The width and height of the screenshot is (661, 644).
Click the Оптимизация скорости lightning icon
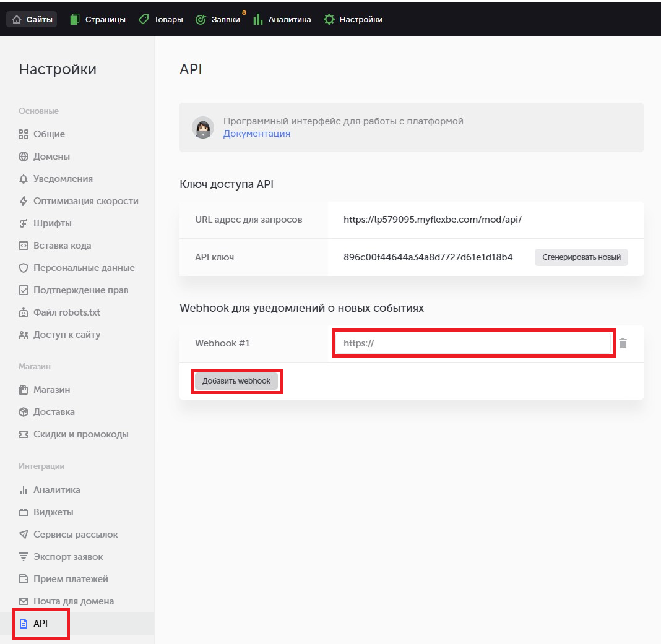pyautogui.click(x=24, y=201)
